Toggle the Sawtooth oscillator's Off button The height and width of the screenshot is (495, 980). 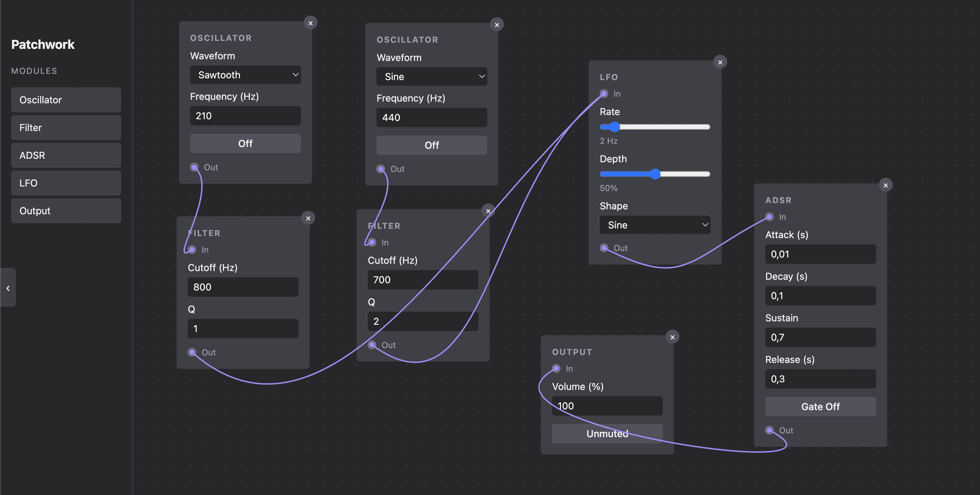(245, 144)
